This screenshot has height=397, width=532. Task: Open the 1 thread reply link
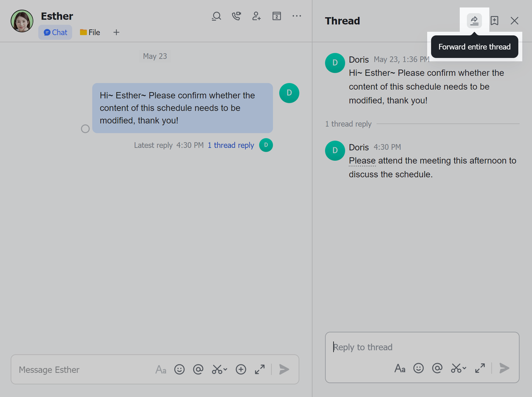(231, 145)
